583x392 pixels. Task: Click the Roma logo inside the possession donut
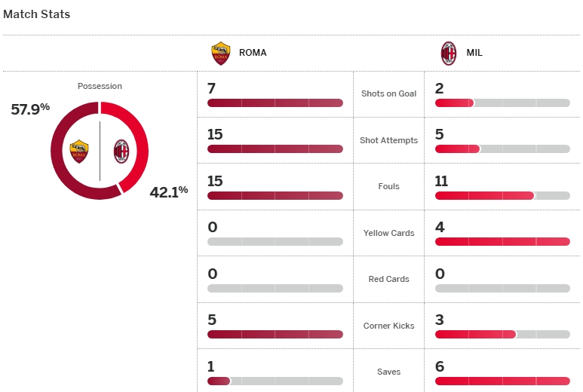(79, 152)
